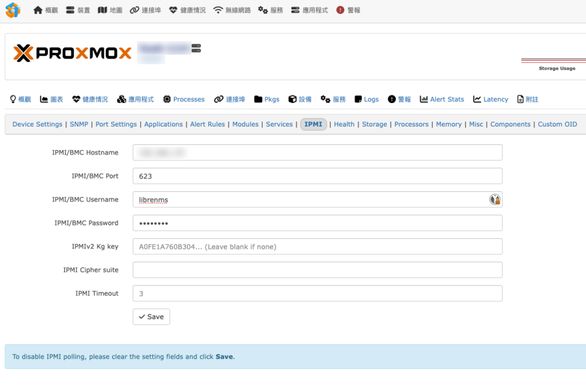The width and height of the screenshot is (586, 392).
Task: Open the top navbar 警報 alert icon
Action: [340, 10]
